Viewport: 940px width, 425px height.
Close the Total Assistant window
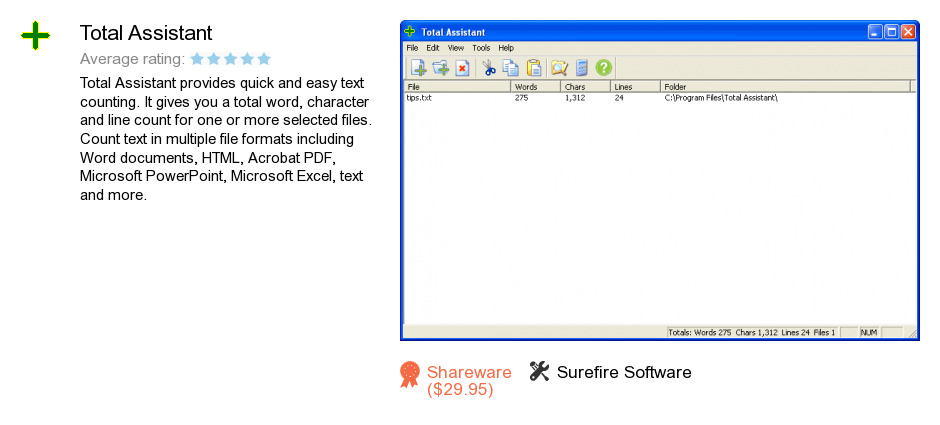tap(908, 32)
